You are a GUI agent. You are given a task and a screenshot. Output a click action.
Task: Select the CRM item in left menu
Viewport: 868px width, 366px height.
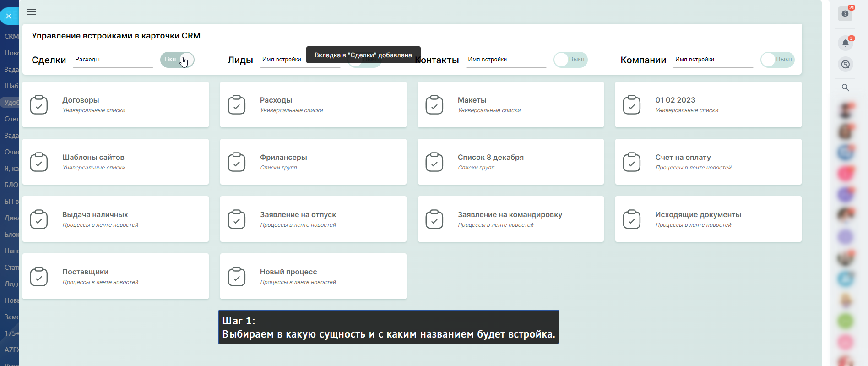click(x=11, y=37)
